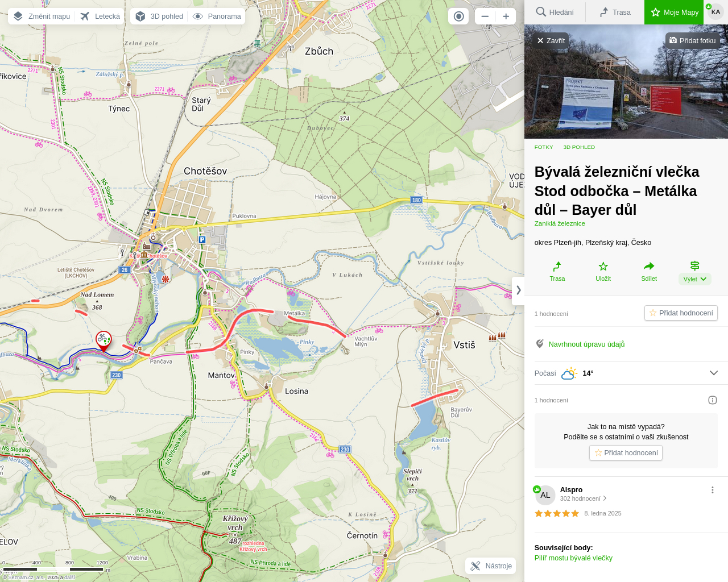Image resolution: width=728 pixels, height=582 pixels.
Task: Zoom out the map with minus button
Action: tap(485, 16)
